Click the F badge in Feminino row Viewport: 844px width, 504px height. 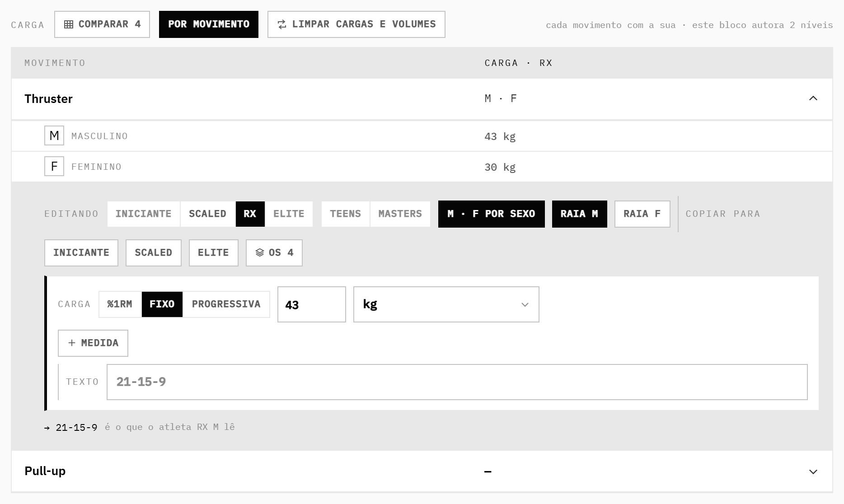[54, 166]
